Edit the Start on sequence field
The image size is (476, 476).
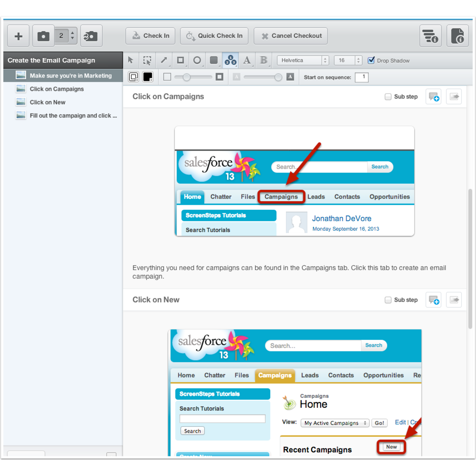[x=361, y=77]
